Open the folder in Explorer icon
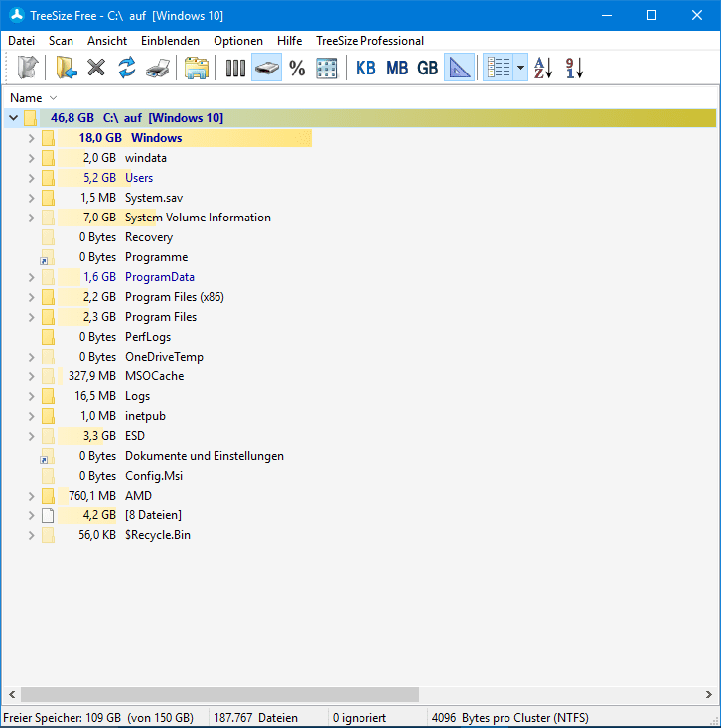The width and height of the screenshot is (721, 728). [197, 68]
